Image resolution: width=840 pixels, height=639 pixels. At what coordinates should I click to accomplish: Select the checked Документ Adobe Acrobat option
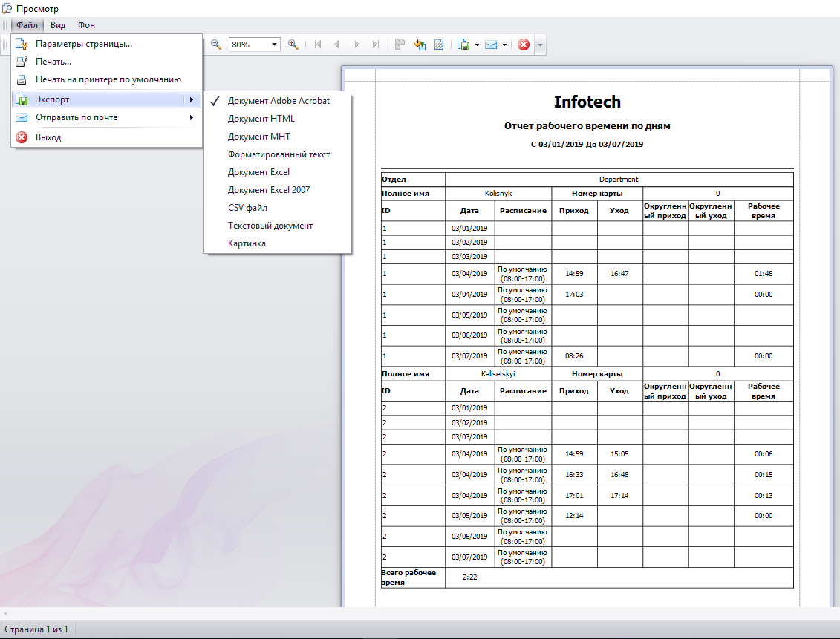(x=279, y=101)
